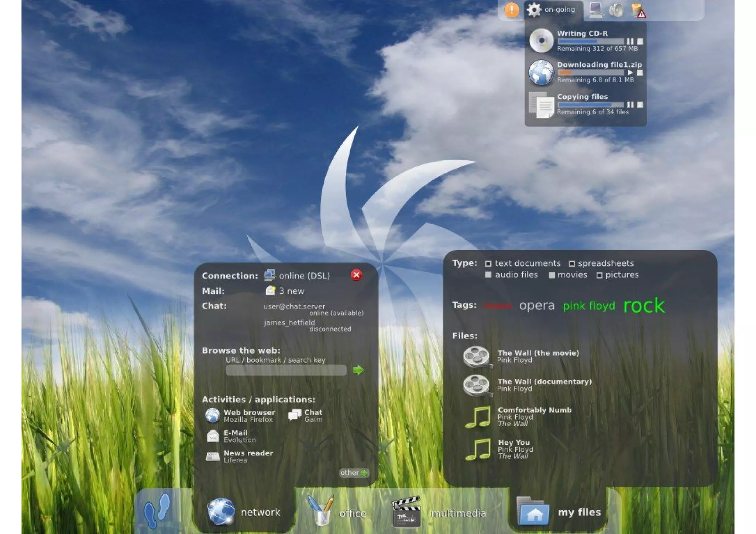
Task: Click the Writing CD-R progress bar
Action: click(590, 41)
